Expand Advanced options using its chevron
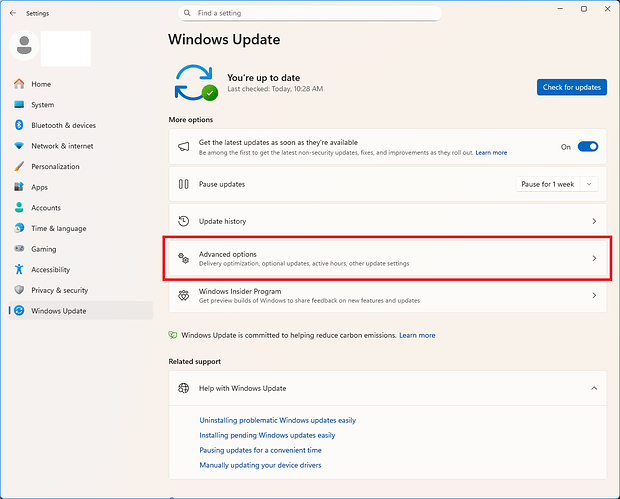620x499 pixels. point(594,258)
